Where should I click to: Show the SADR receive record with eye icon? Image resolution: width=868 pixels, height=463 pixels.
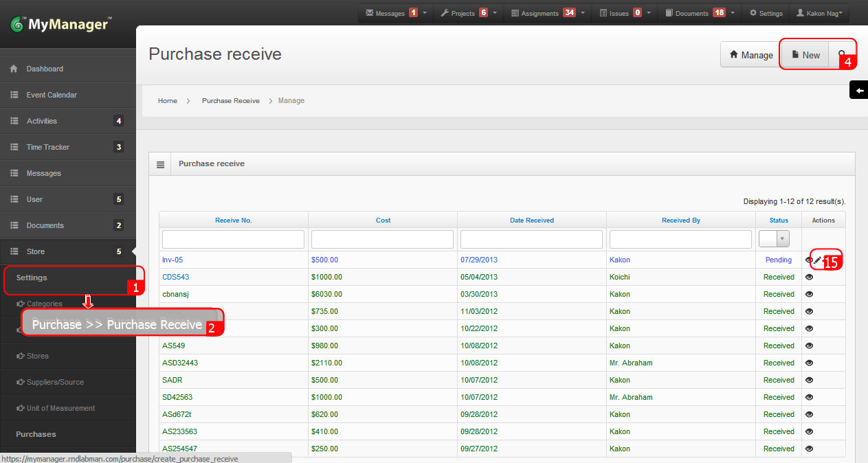tap(809, 380)
